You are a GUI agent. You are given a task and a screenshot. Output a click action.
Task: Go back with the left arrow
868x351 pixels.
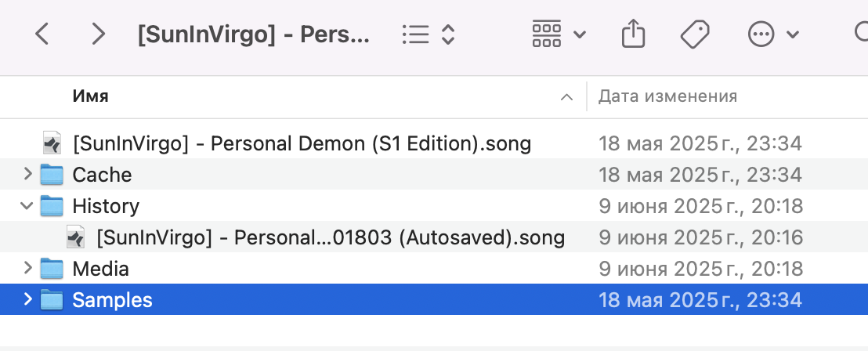tap(42, 34)
